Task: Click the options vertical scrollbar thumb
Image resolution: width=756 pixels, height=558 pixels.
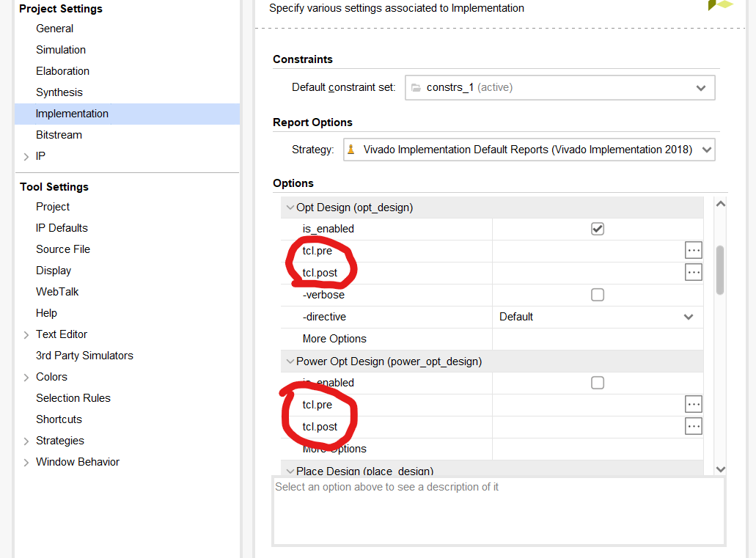Action: tap(720, 270)
